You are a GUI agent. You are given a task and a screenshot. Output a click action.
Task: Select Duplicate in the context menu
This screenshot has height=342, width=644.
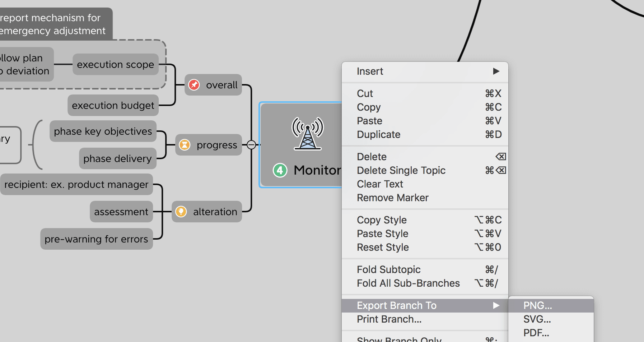pos(425,134)
